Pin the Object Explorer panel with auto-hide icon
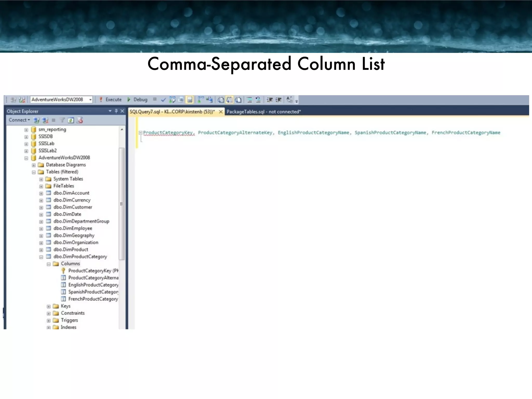The width and height of the screenshot is (532, 399). [116, 111]
